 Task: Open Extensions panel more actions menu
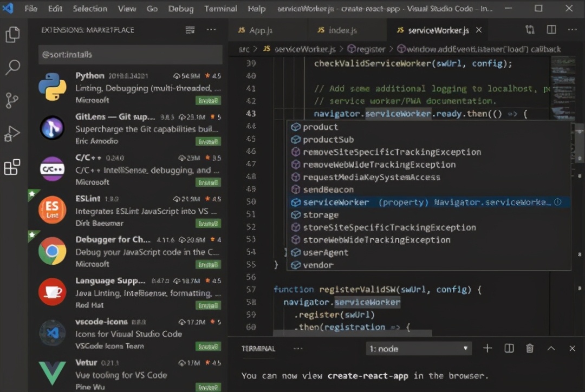pyautogui.click(x=211, y=29)
